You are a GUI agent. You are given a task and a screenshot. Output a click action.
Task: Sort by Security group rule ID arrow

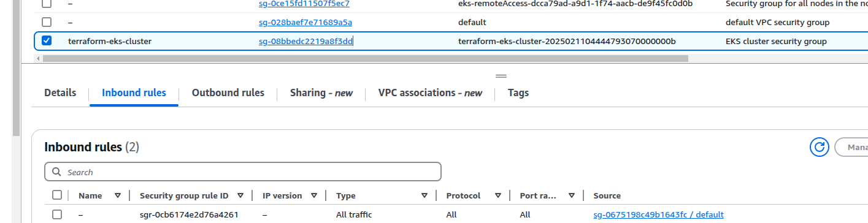pyautogui.click(x=240, y=196)
